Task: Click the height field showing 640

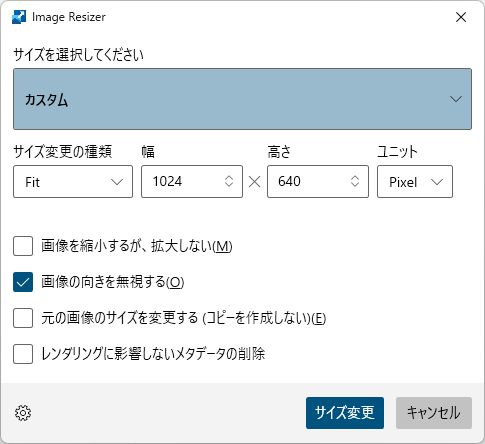Action: 318,182
